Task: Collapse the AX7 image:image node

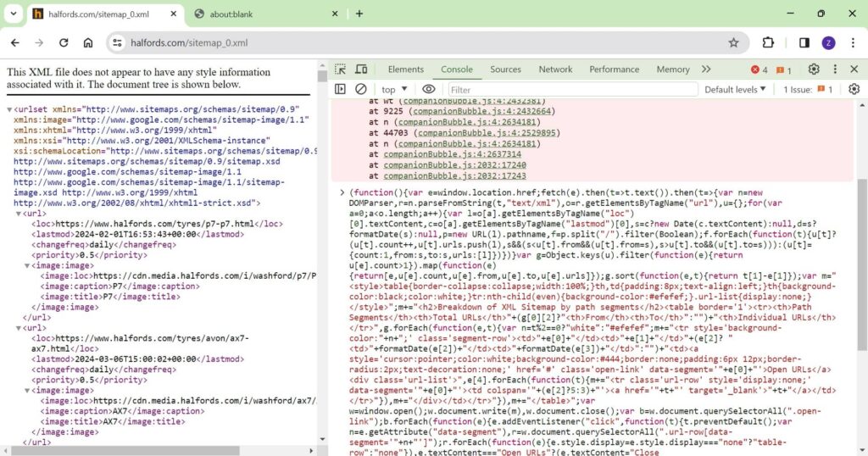Action: coord(27,391)
